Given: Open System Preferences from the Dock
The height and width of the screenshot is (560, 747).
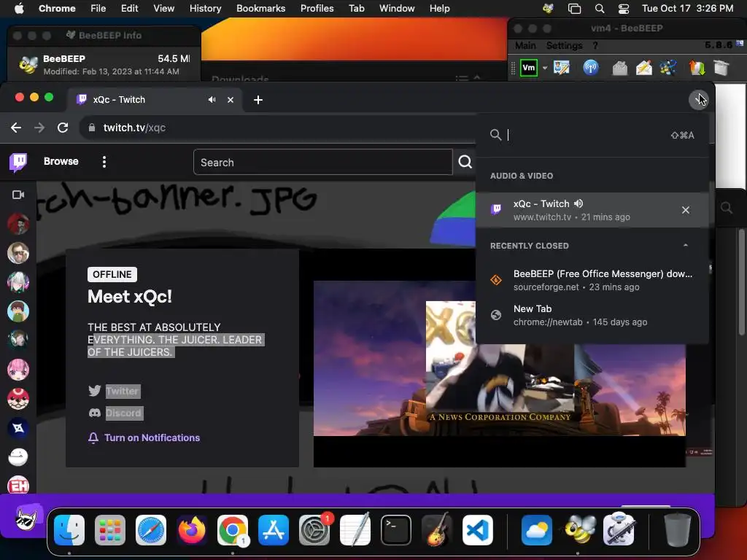Looking at the screenshot, I should click(314, 530).
